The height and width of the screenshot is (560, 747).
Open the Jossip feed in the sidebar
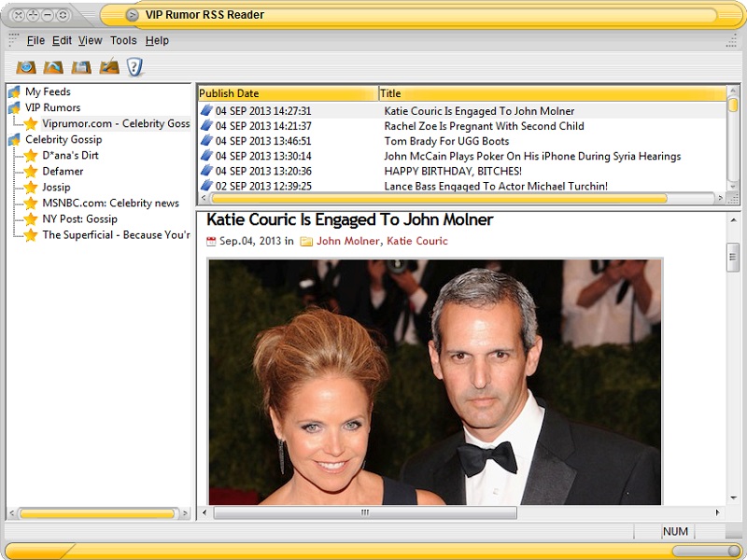coord(56,187)
